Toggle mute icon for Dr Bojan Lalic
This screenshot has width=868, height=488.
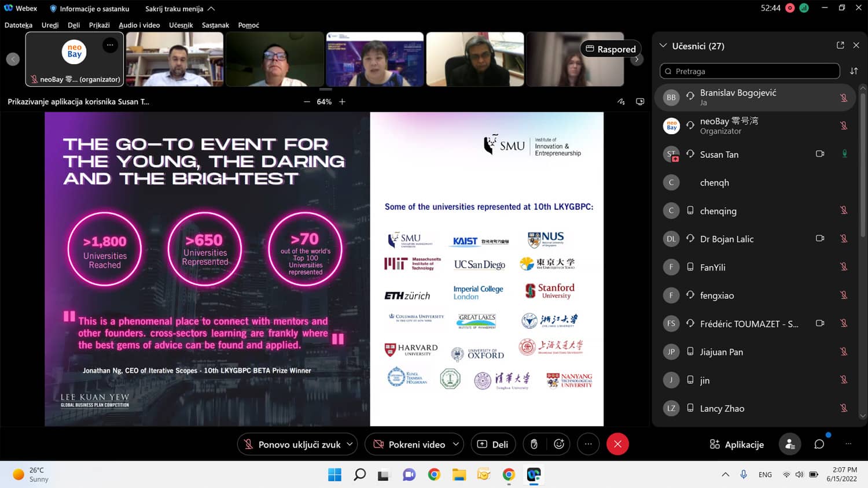point(844,238)
